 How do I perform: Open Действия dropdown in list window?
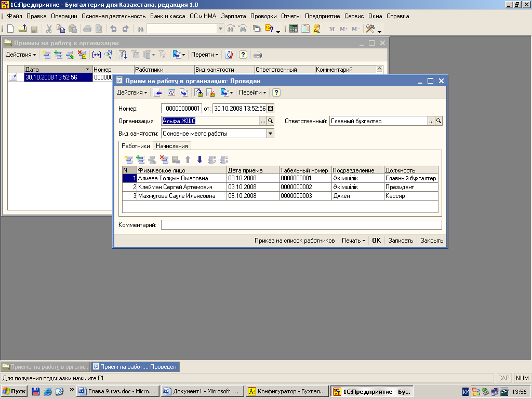pyautogui.click(x=21, y=55)
